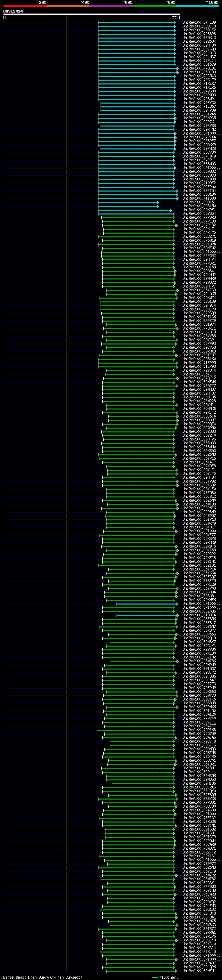Image resolution: width=222 pixels, height=980 pixels.
Task: Click hit label UniRef100_Q8GZY1
Action: (199, 237)
